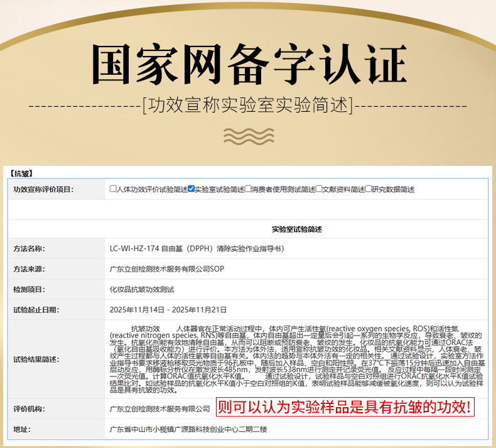
Task: Uncheck the 实验室试验简述 checkbox
Action: (x=191, y=188)
